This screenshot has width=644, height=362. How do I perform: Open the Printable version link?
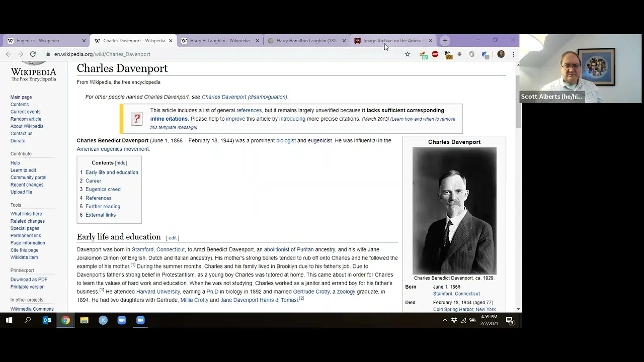click(x=27, y=287)
